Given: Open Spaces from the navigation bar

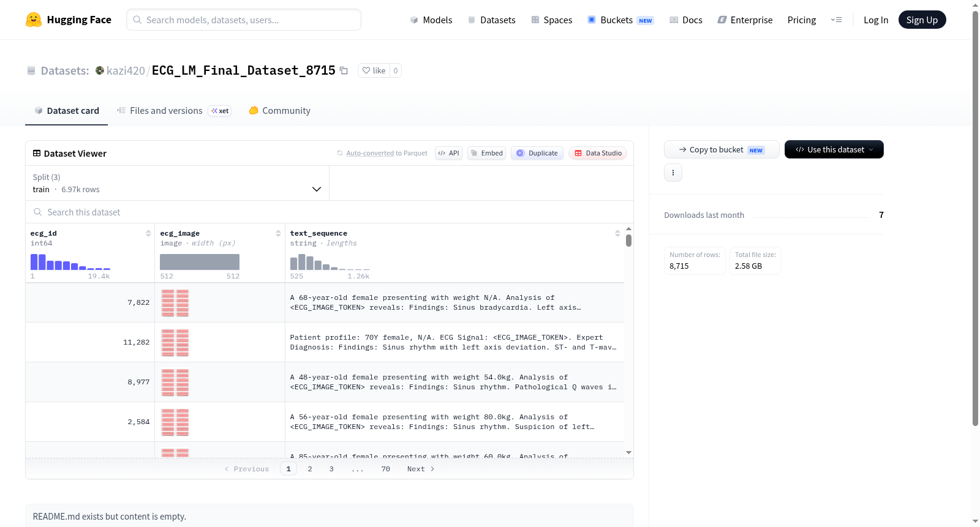Looking at the screenshot, I should 551,20.
